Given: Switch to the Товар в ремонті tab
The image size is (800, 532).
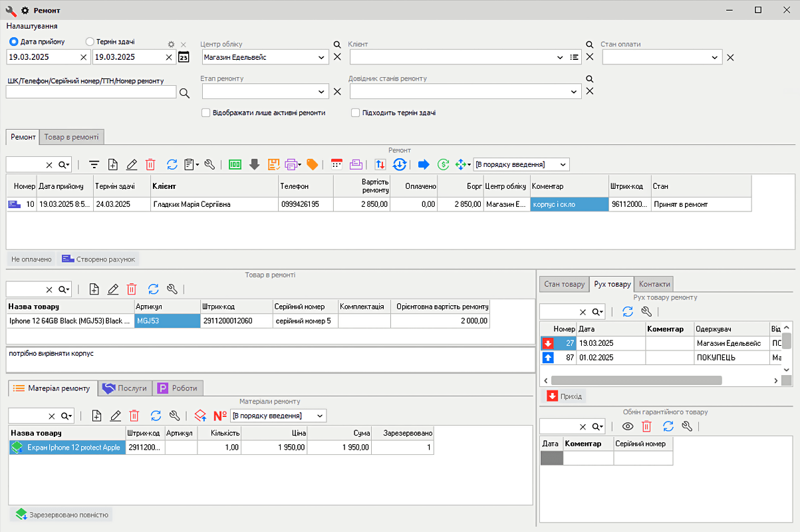Looking at the screenshot, I should tap(71, 137).
